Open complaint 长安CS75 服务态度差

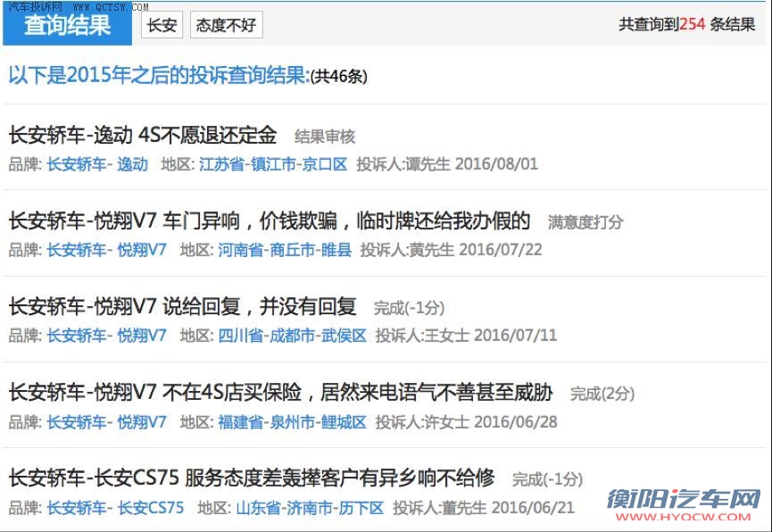(x=252, y=478)
